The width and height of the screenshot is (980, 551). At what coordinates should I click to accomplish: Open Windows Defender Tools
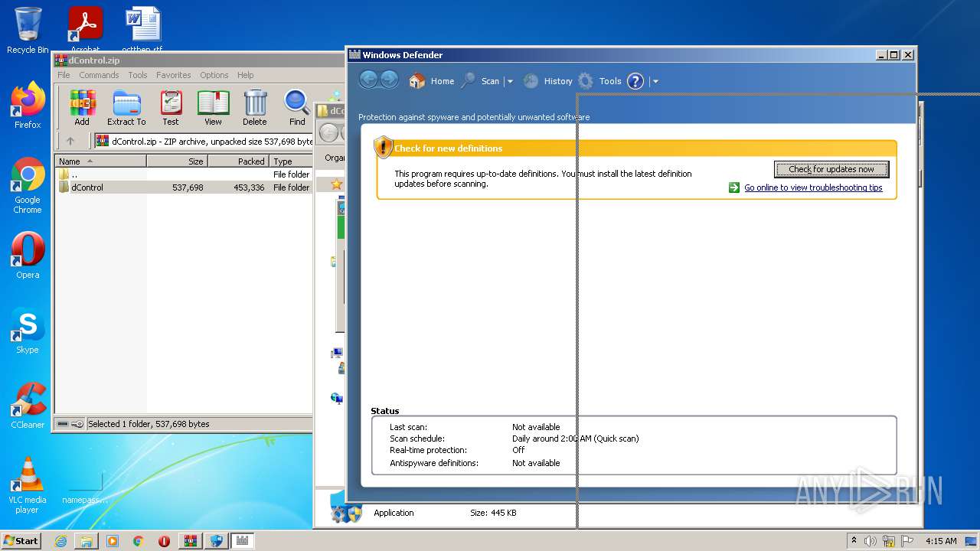pos(599,81)
